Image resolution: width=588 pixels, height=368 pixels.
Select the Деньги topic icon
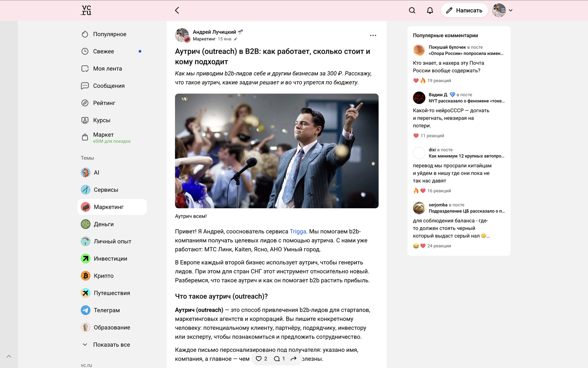[86, 224]
